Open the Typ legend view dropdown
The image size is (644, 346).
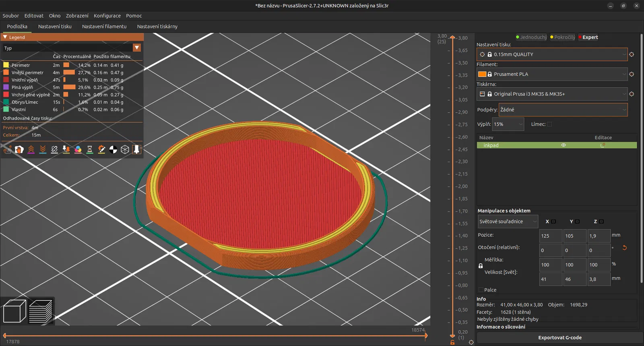click(x=137, y=48)
